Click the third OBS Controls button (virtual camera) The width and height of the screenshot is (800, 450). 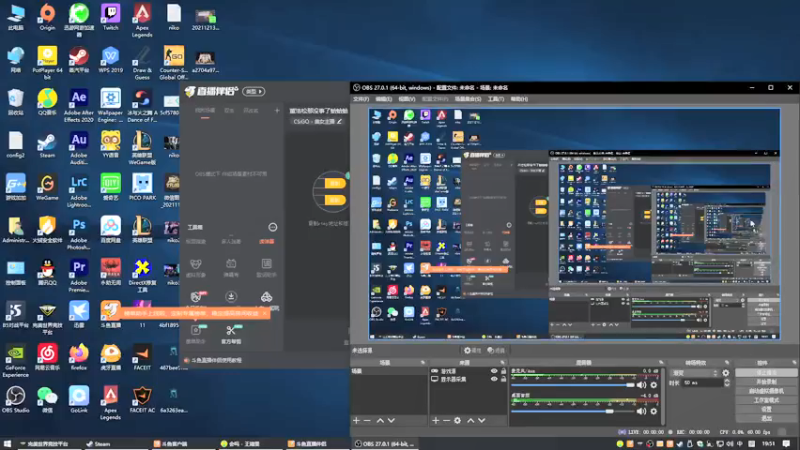tap(766, 391)
